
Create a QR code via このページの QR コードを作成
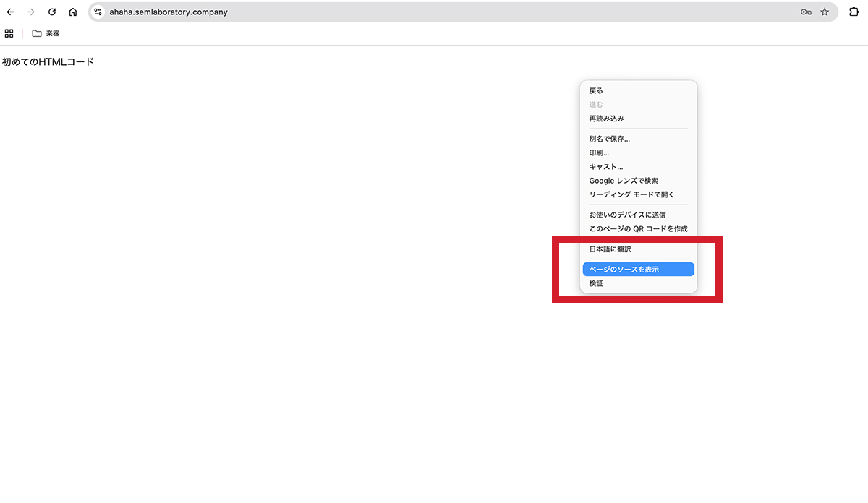[639, 228]
